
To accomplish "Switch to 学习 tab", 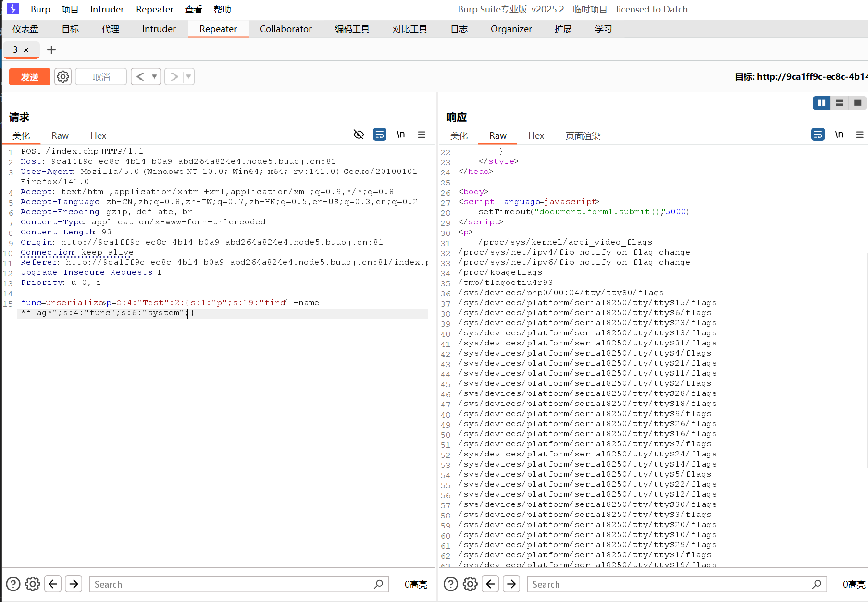I will pyautogui.click(x=603, y=29).
